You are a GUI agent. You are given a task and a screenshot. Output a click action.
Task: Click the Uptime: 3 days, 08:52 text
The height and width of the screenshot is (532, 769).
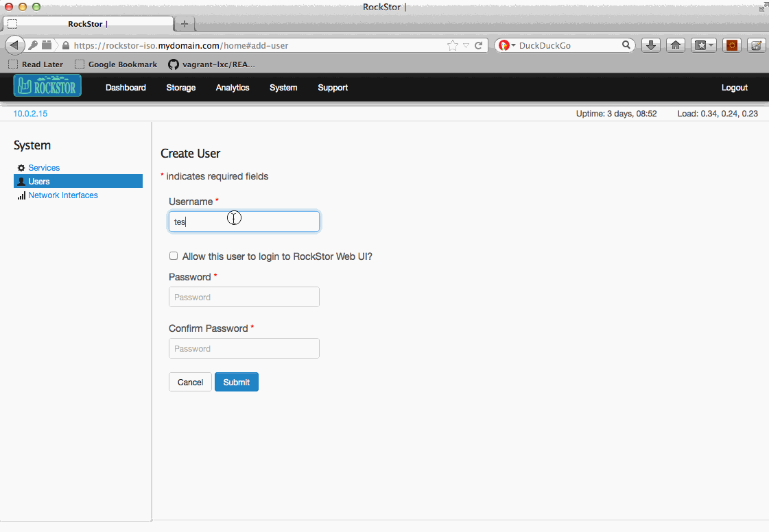click(617, 114)
